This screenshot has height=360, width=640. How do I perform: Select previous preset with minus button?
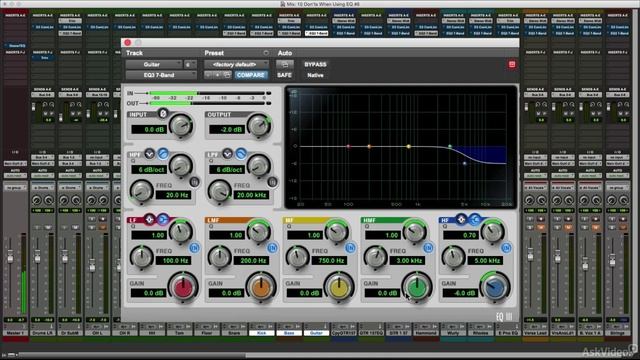tap(209, 75)
